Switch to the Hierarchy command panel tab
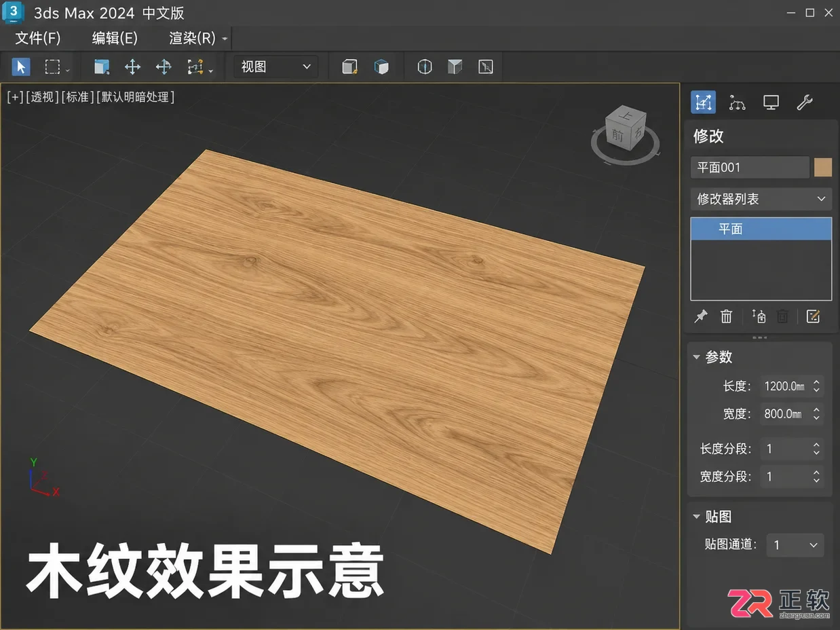Viewport: 840px width, 630px height. (x=737, y=103)
